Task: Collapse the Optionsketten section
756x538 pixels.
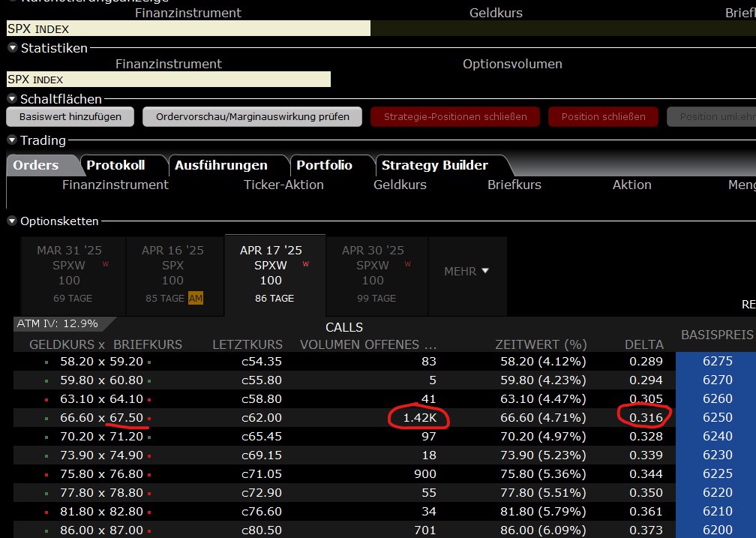Action: pos(12,221)
